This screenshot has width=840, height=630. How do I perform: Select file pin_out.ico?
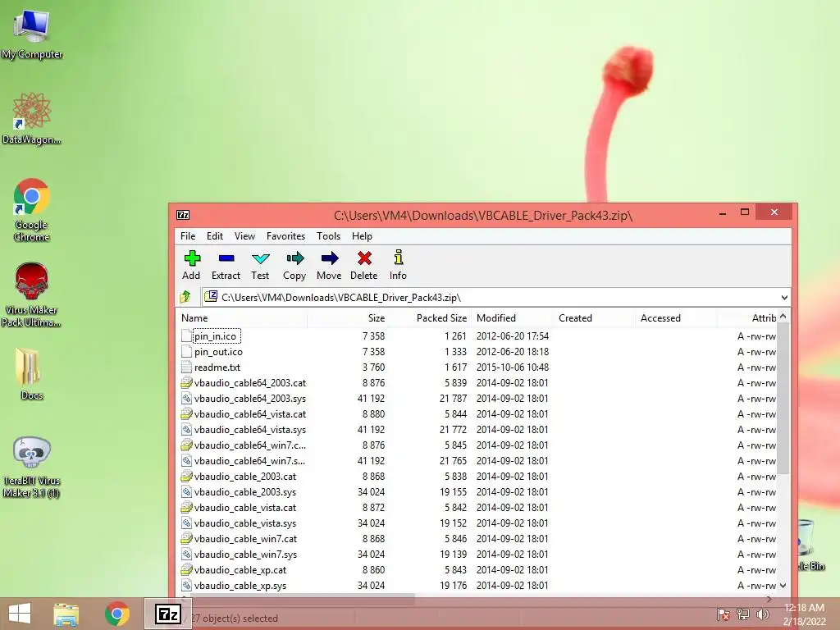point(218,352)
